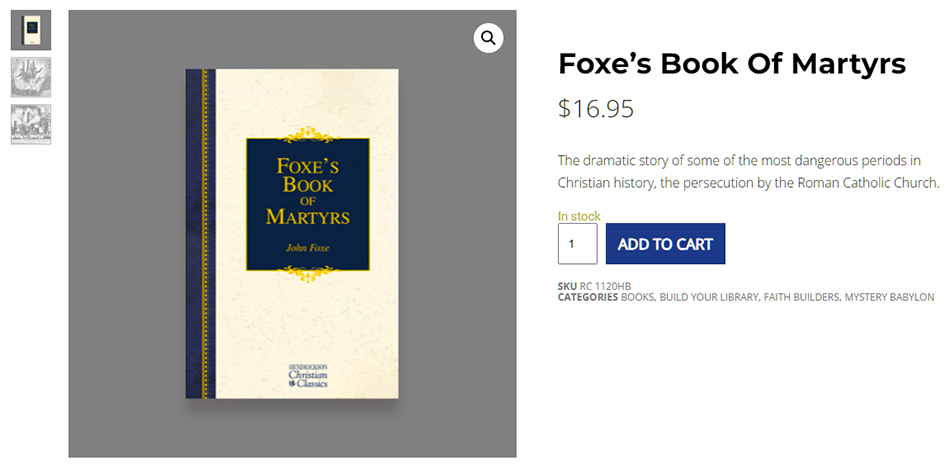The width and height of the screenshot is (950, 475).
Task: Focus the quantity input field
Action: click(577, 244)
